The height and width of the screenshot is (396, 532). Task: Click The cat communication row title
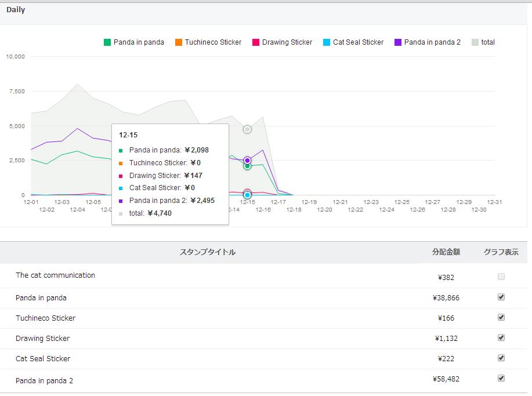[55, 275]
